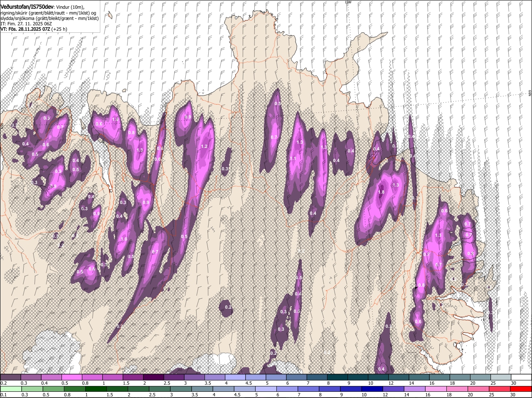Click the 1.8 precipitation value on the map
This screenshot has height=398, width=532.
tap(381, 192)
